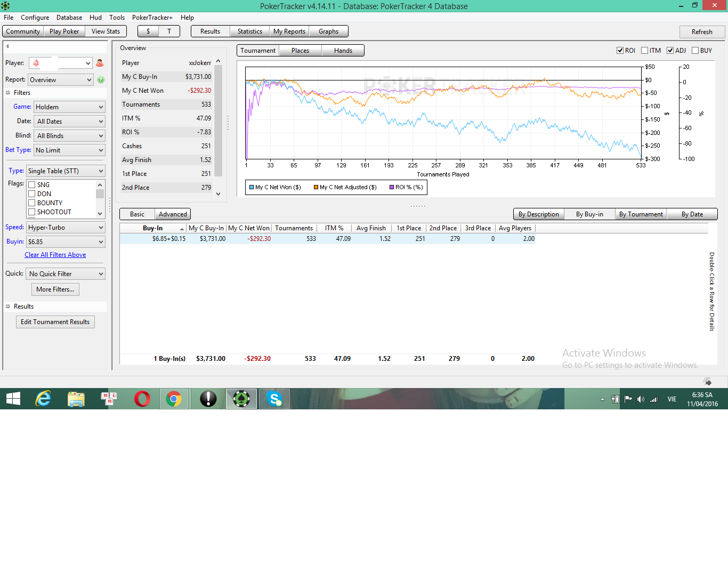The height and width of the screenshot is (581, 728).
Task: Collapse the Filters section
Action: coord(8,93)
